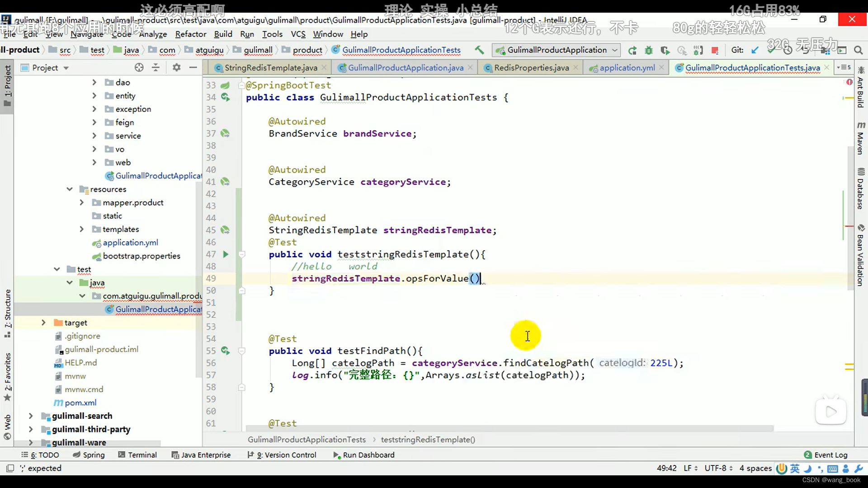Expand the gulimall-search module
The height and width of the screenshot is (488, 868).
point(31,416)
